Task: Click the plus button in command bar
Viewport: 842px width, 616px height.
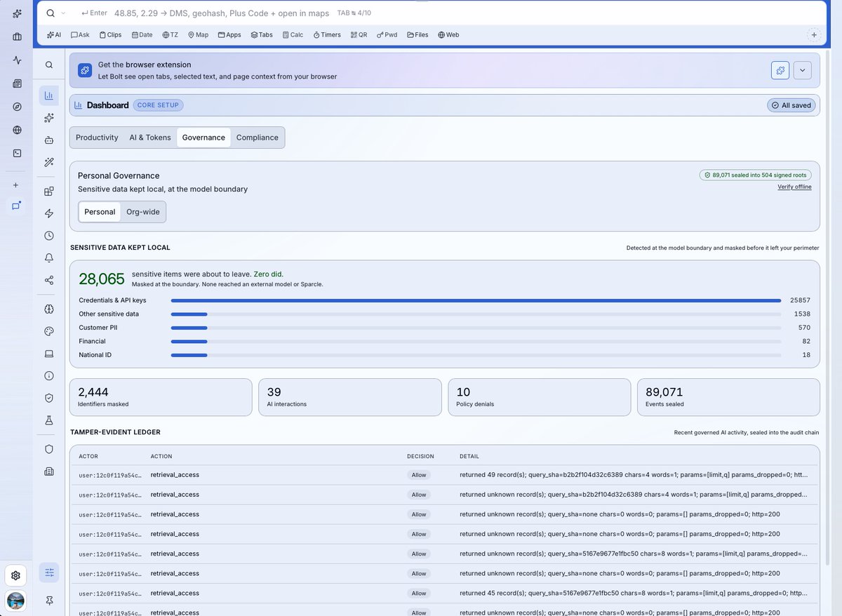Action: click(814, 34)
